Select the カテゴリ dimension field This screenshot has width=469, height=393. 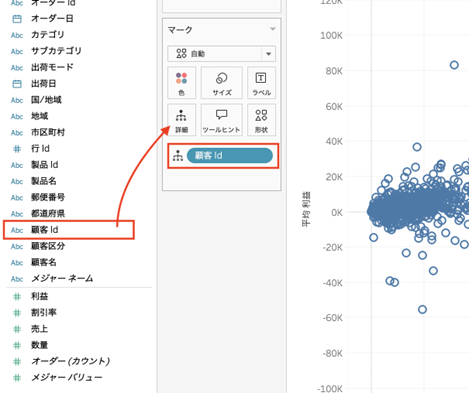pos(48,35)
